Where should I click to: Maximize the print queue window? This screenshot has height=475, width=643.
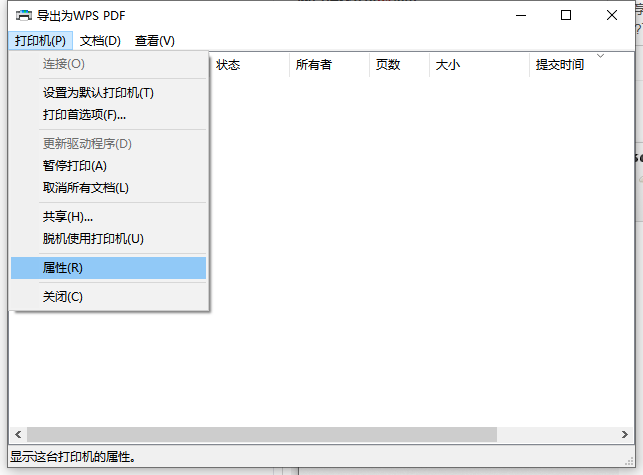[566, 15]
